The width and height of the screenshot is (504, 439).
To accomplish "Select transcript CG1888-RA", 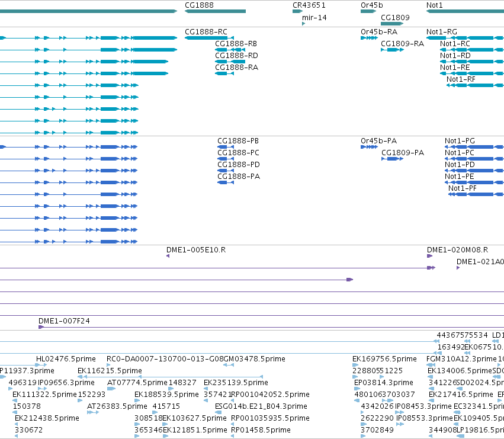I will [224, 73].
